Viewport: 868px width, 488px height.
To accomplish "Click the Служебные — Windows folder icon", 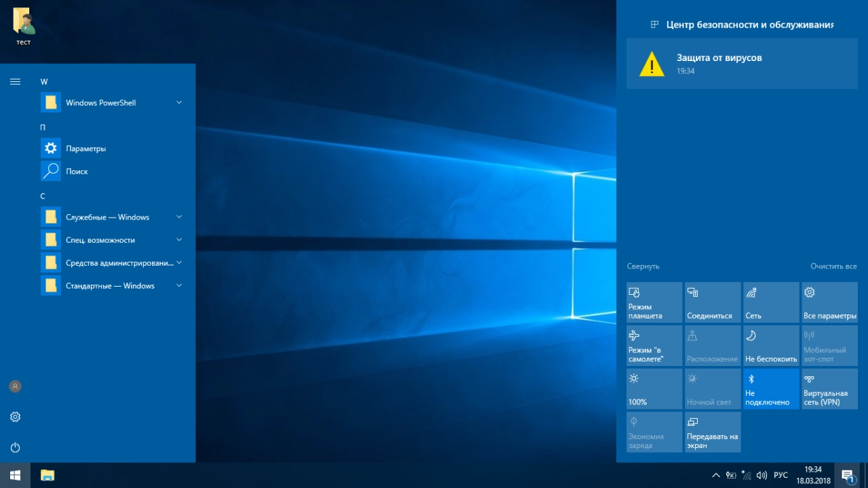I will (51, 217).
